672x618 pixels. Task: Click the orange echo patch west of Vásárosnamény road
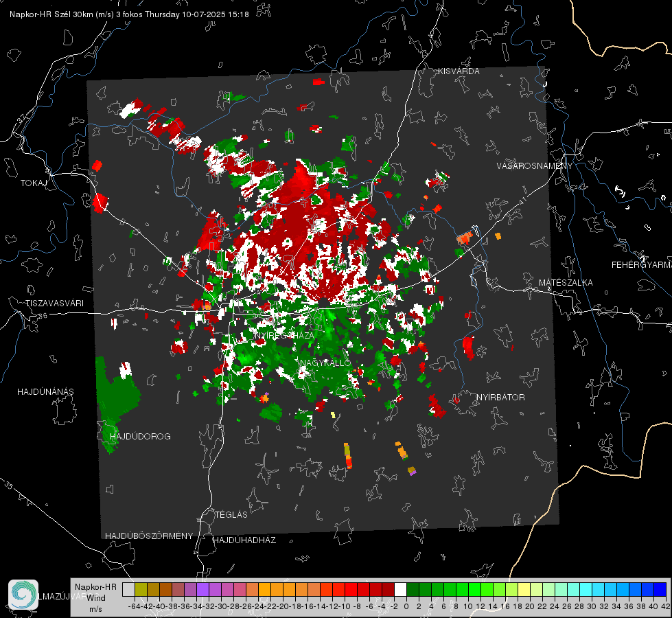pyautogui.click(x=465, y=237)
